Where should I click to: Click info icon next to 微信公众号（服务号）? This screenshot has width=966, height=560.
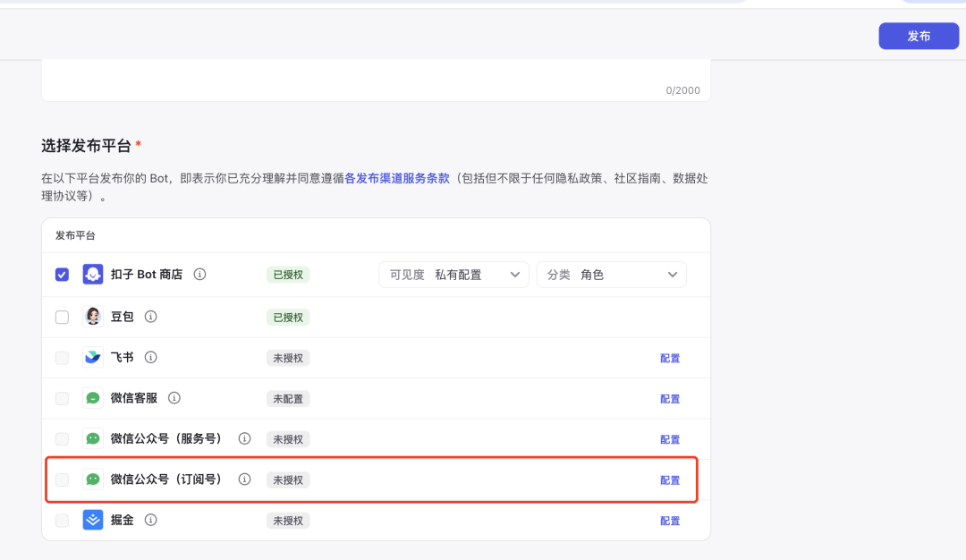pos(244,438)
